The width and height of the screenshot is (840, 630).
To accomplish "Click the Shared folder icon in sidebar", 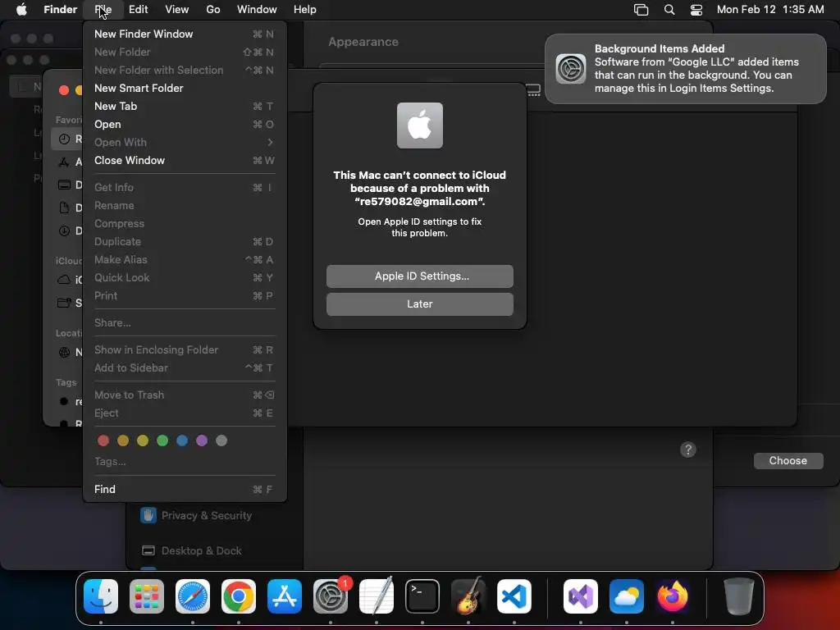I will click(64, 303).
